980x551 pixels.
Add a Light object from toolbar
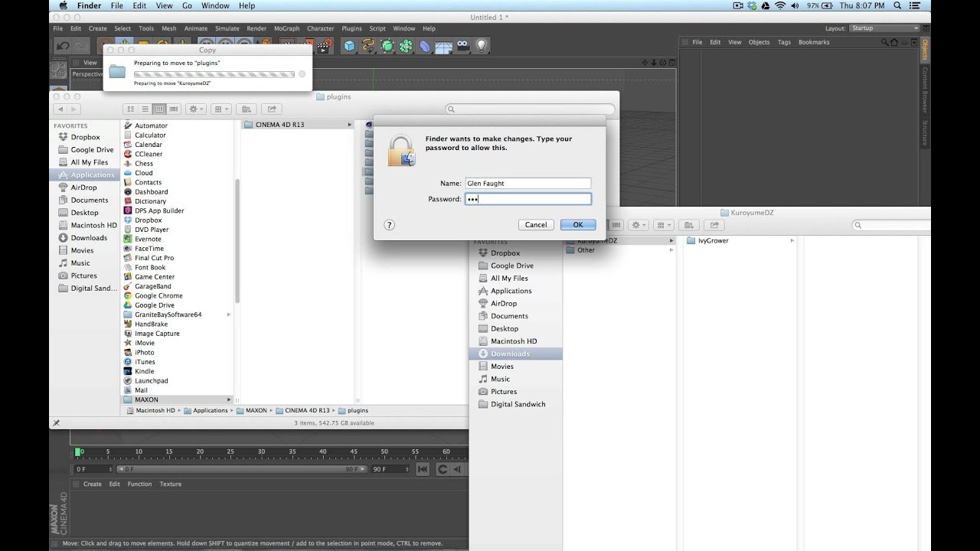click(481, 46)
